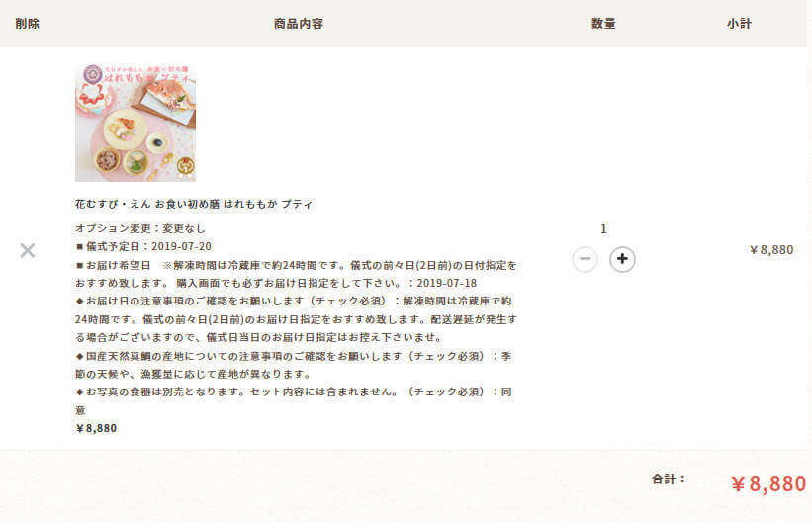Screen dimensions: 812x522
Task: Open the はれももか プティ product thumbnail
Action: (x=135, y=123)
